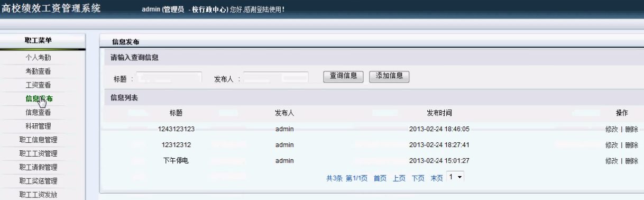Select title cell 1243123123
The image size is (644, 200).
pyautogui.click(x=177, y=129)
